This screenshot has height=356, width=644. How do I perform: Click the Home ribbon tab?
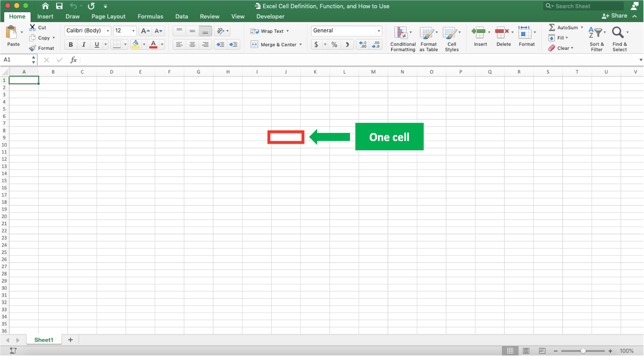[17, 16]
